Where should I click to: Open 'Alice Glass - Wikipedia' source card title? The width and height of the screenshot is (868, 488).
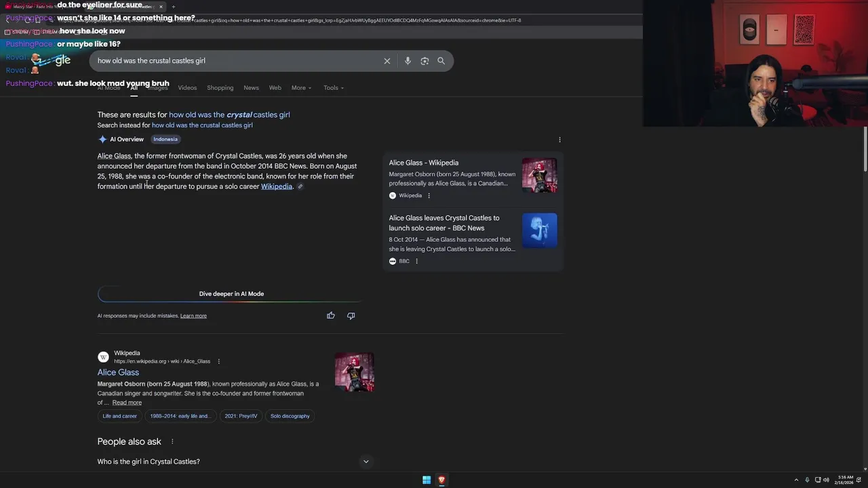pyautogui.click(x=424, y=163)
